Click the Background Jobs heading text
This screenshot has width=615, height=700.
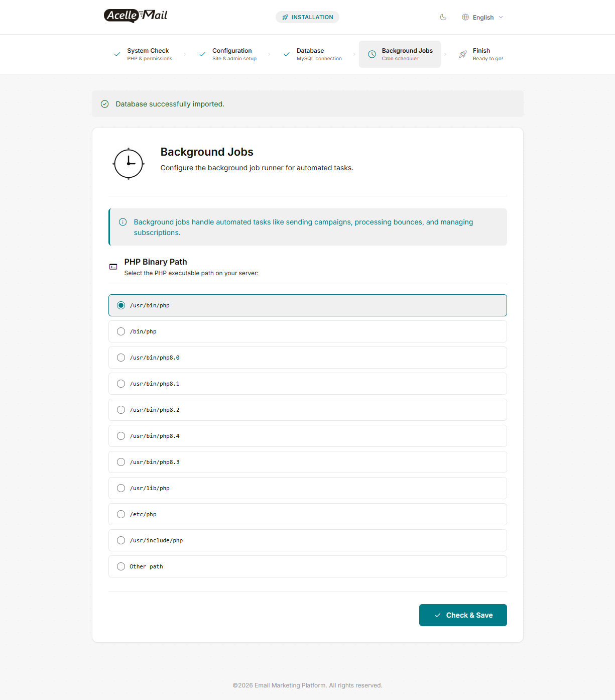[x=207, y=152]
